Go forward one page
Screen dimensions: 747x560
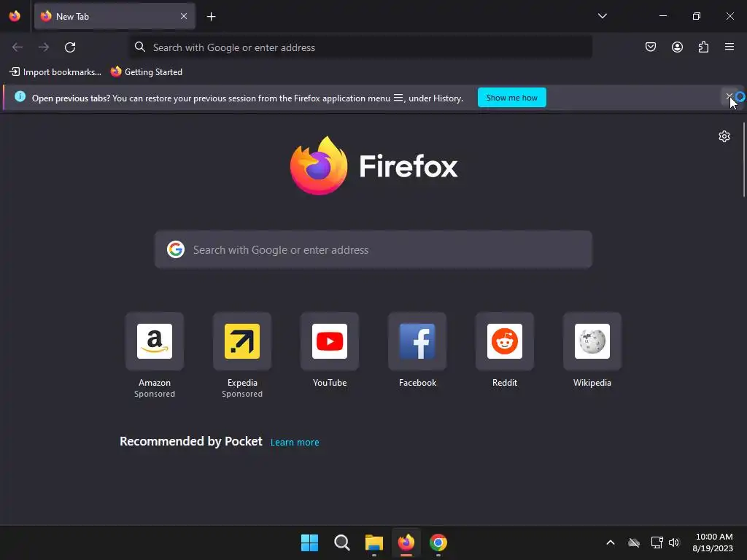(44, 47)
